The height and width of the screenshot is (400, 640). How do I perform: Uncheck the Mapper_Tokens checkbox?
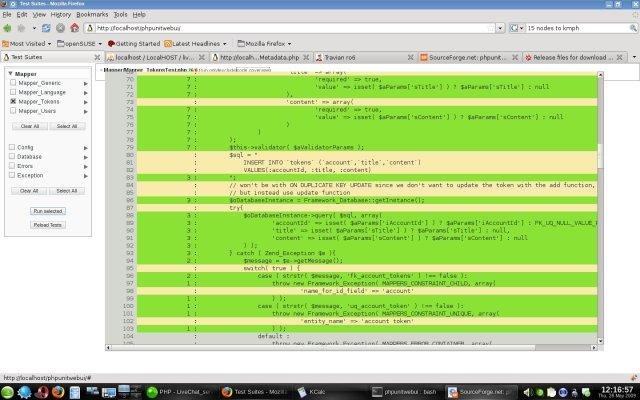(x=13, y=101)
